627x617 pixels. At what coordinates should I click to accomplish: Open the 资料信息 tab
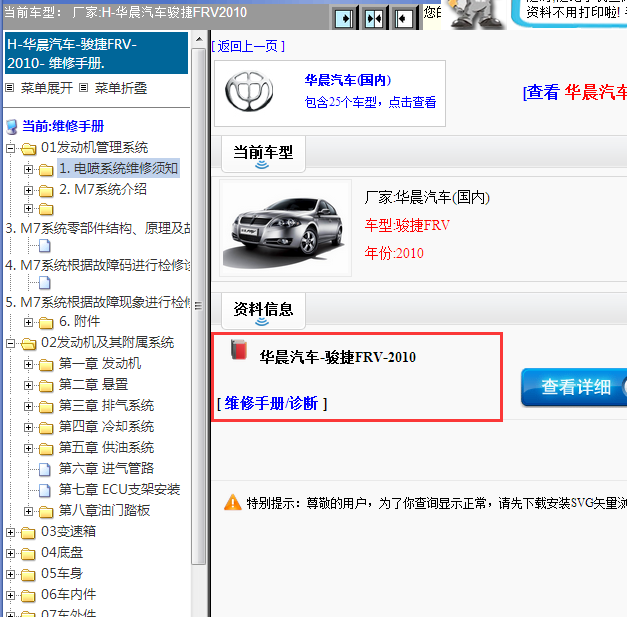pos(263,311)
